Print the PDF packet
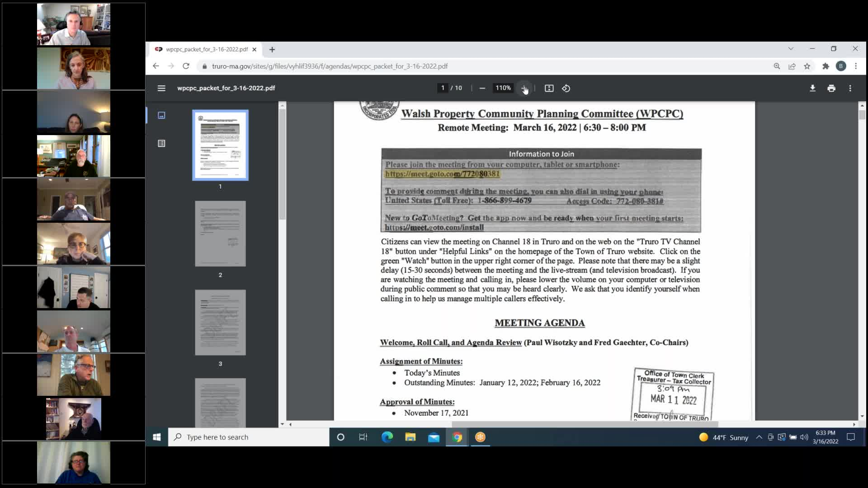 pos(831,88)
